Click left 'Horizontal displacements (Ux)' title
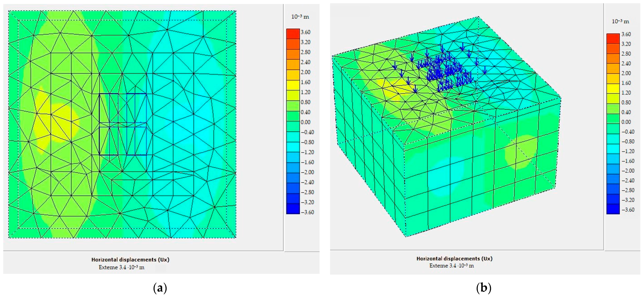Screen dimensions: 644x297 [x=130, y=260]
